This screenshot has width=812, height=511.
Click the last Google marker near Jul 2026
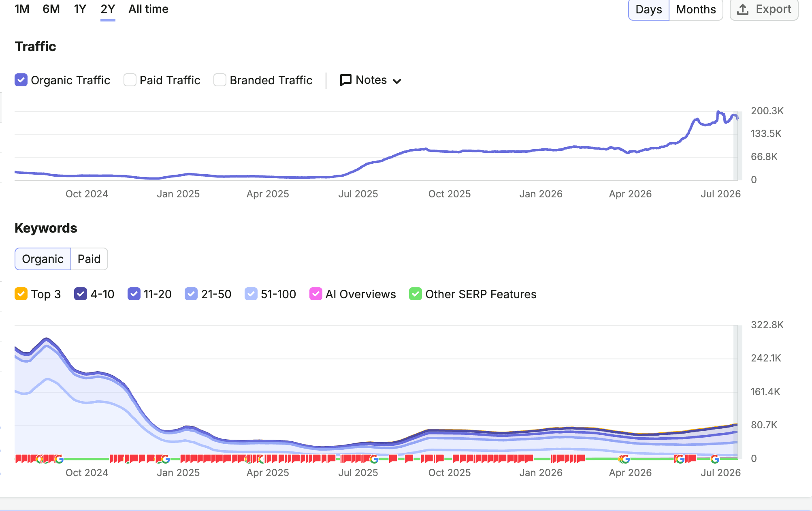715,459
